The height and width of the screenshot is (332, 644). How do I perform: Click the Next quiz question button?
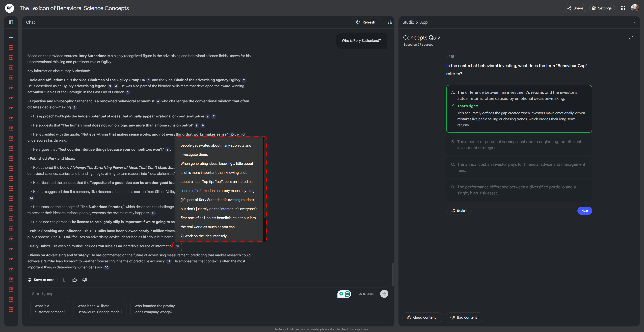tap(584, 211)
